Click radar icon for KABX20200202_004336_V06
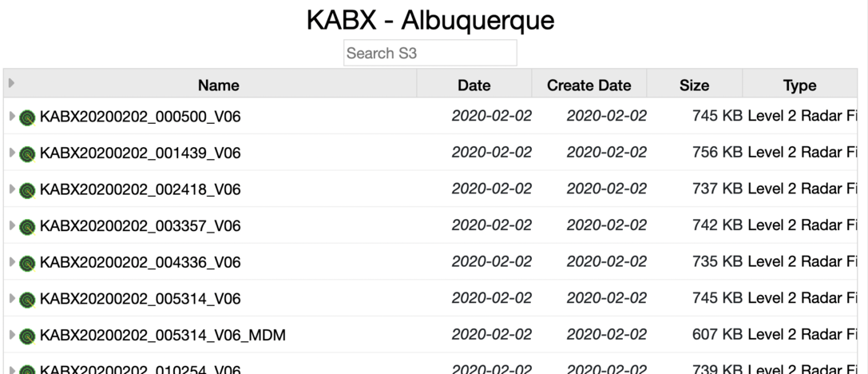The image size is (868, 374). point(28,263)
